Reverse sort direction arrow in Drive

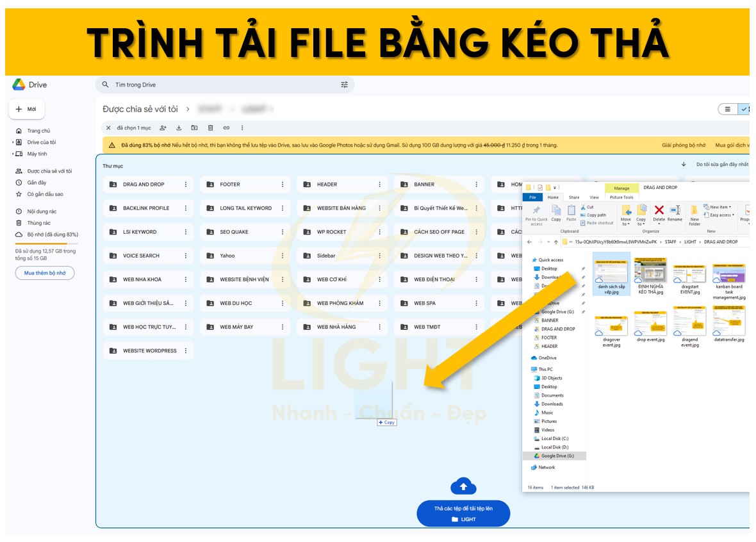click(x=684, y=165)
